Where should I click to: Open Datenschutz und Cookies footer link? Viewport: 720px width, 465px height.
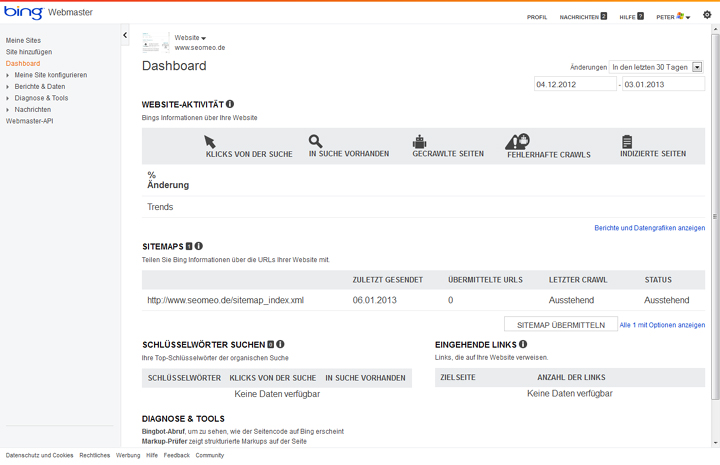point(39,455)
